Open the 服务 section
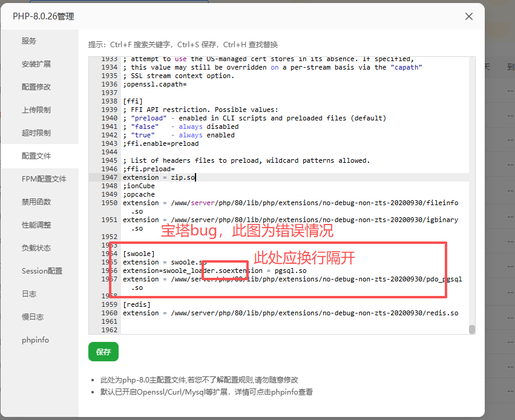This screenshot has height=420, width=515. pos(29,41)
